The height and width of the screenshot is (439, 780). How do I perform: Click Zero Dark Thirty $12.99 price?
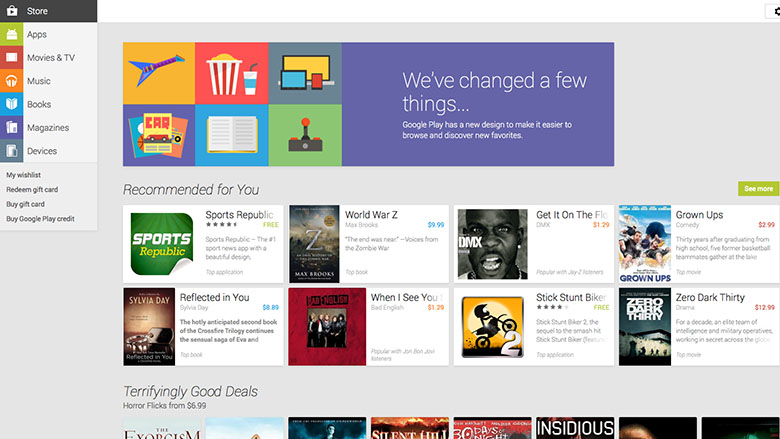(x=765, y=307)
